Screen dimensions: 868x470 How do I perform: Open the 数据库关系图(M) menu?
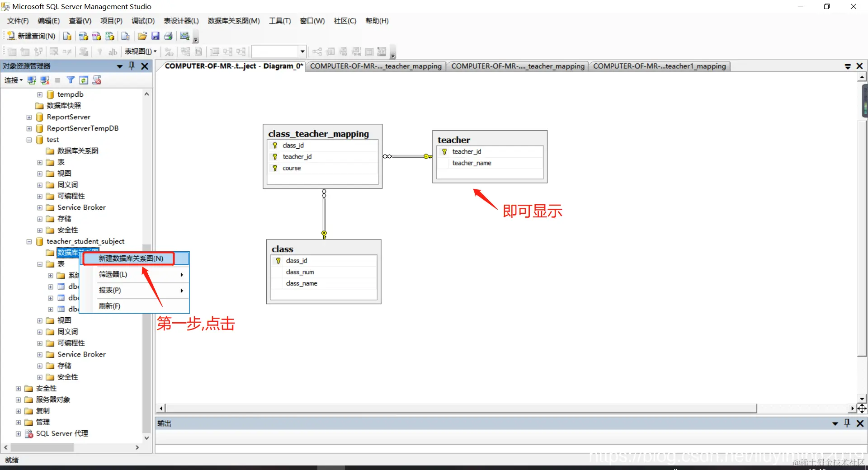pyautogui.click(x=234, y=21)
